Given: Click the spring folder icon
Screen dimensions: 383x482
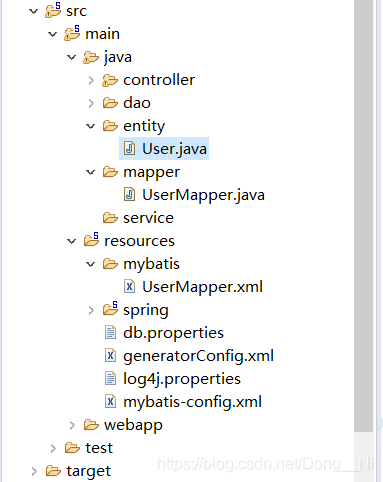Looking at the screenshot, I should click(x=110, y=309).
